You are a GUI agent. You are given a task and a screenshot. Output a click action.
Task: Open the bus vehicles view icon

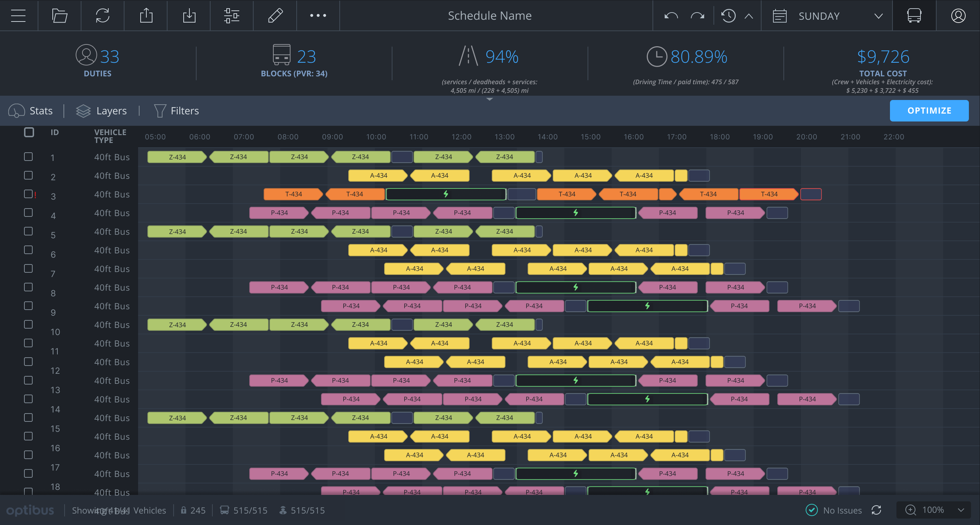tap(914, 15)
